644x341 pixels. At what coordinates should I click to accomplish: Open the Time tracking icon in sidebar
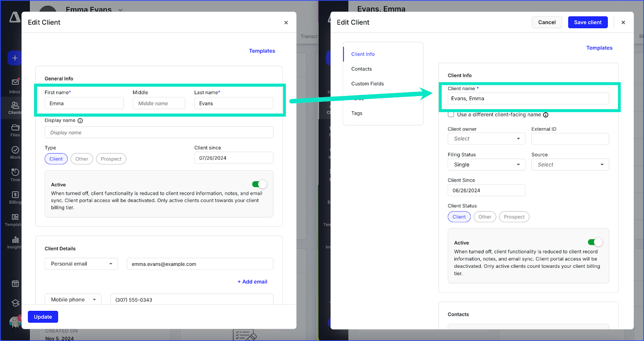[x=15, y=173]
